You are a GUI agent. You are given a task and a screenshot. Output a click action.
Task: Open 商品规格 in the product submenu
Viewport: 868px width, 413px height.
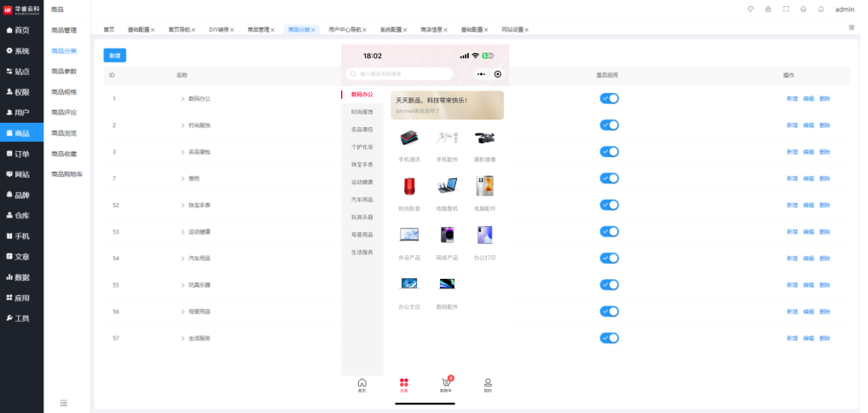[x=64, y=91]
